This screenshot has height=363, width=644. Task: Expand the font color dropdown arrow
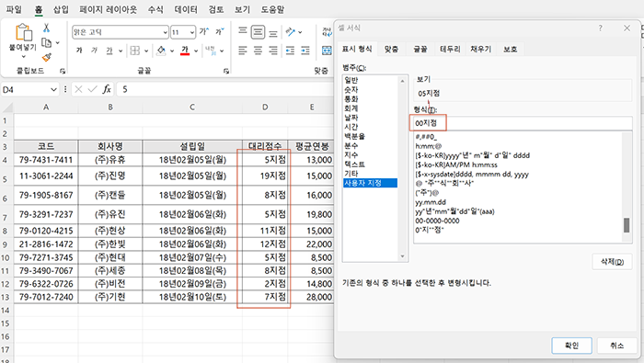point(196,51)
